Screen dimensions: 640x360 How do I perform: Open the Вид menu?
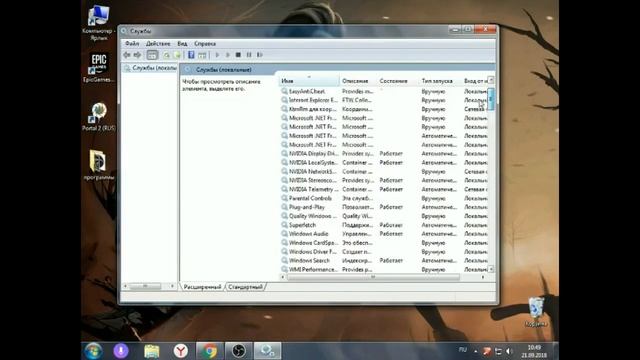[x=182, y=43]
